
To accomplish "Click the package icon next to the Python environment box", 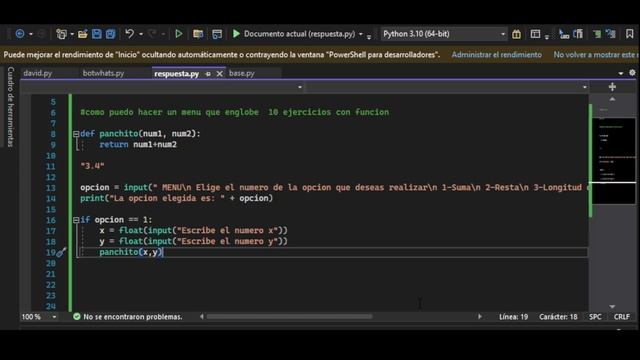I will tap(516, 34).
